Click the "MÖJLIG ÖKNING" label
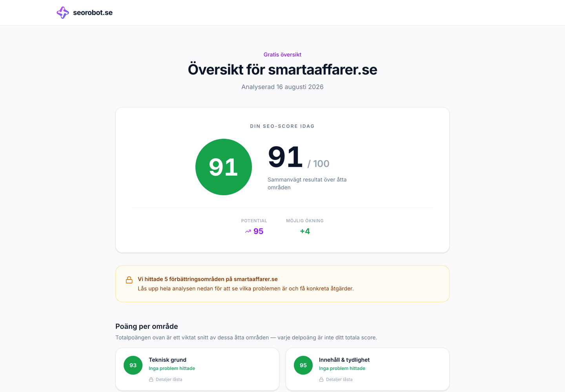 [305, 221]
